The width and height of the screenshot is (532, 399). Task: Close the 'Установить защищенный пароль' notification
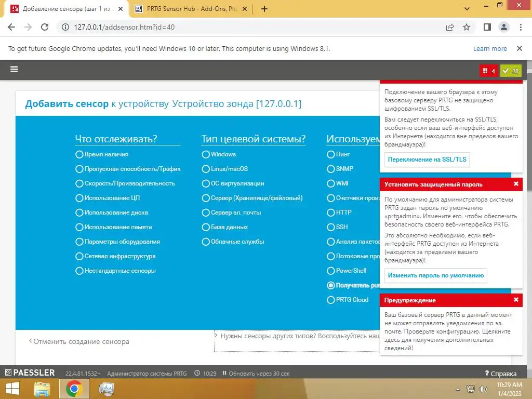point(516,184)
